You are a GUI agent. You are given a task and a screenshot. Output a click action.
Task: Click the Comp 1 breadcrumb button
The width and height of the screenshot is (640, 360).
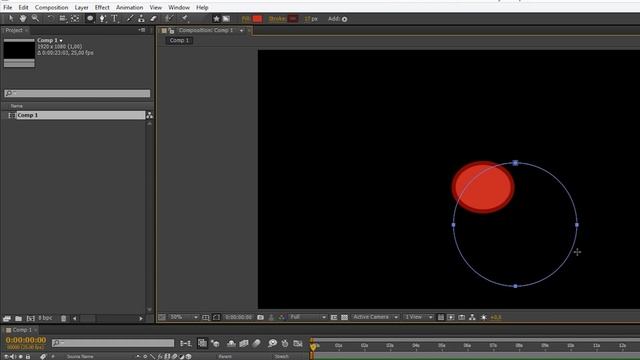[179, 40]
